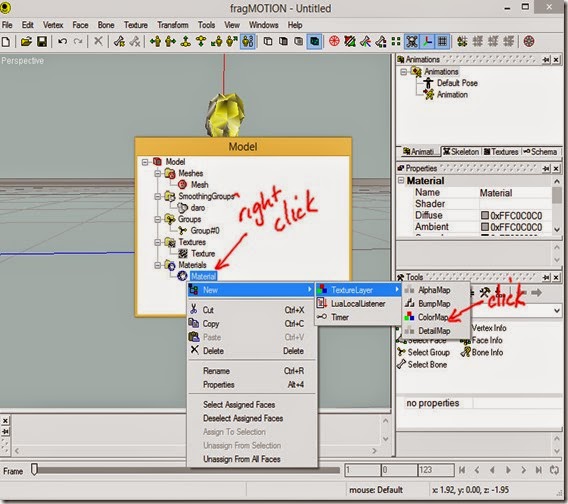Jump to the last frame

click(539, 470)
